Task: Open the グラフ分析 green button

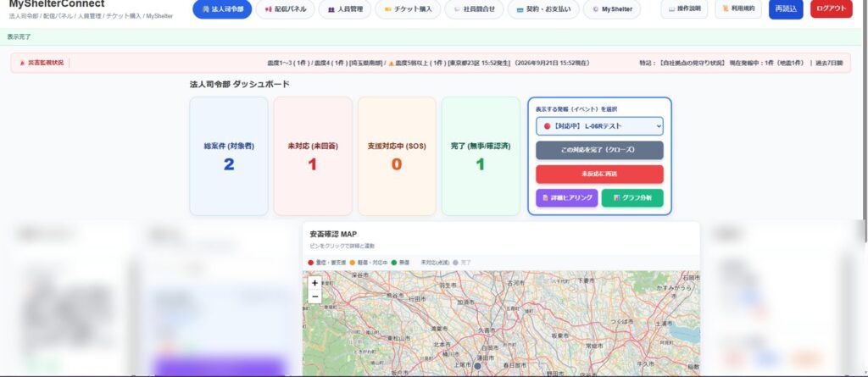Action: [632, 197]
